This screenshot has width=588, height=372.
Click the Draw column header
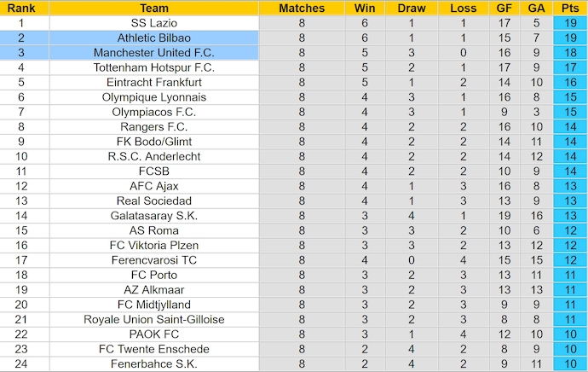412,8
